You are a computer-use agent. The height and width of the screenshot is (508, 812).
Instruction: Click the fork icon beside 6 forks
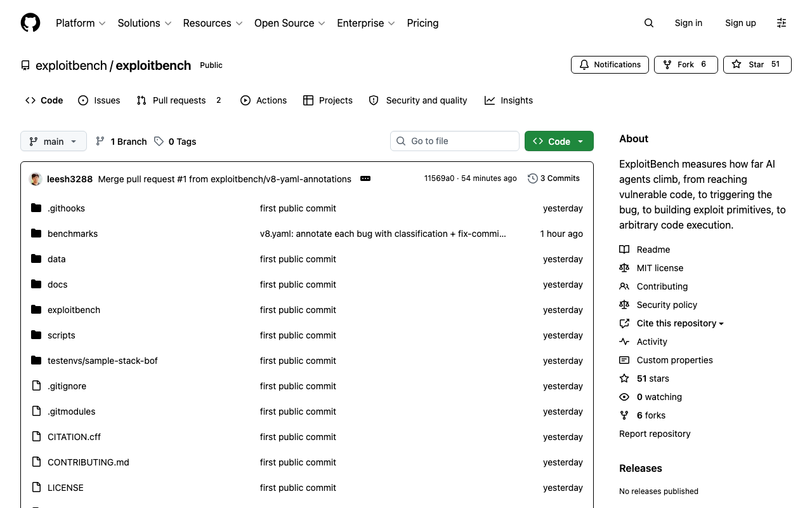624,415
